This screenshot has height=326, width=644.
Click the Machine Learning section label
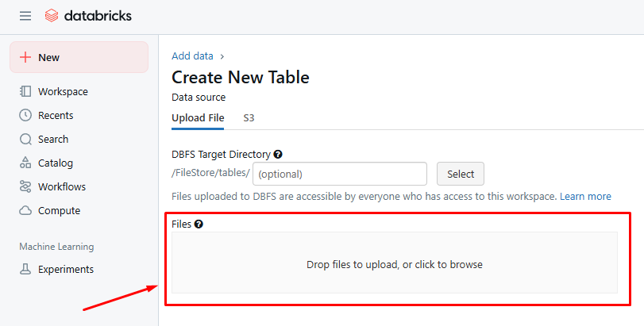[56, 247]
